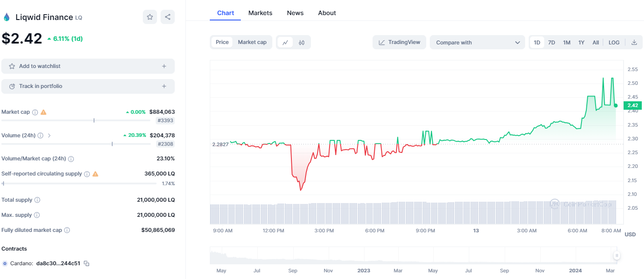Switch to candlestick chart icon

pyautogui.click(x=302, y=43)
